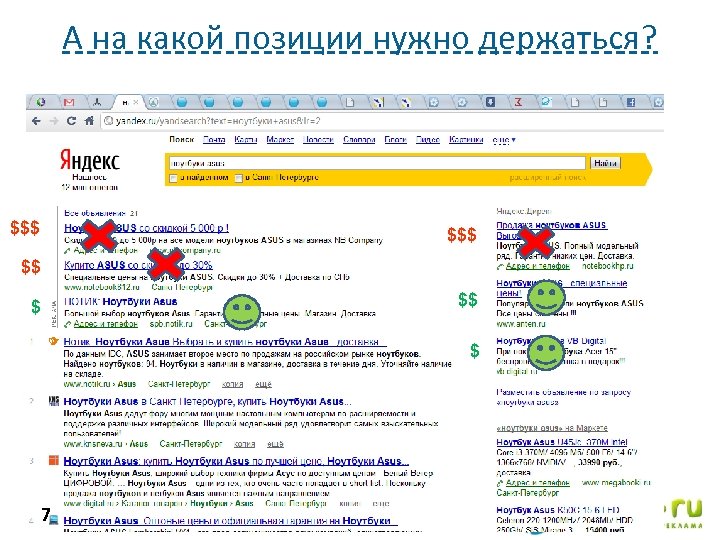Open the tab with download arrow icon
The height and width of the screenshot is (540, 720).
point(490,102)
